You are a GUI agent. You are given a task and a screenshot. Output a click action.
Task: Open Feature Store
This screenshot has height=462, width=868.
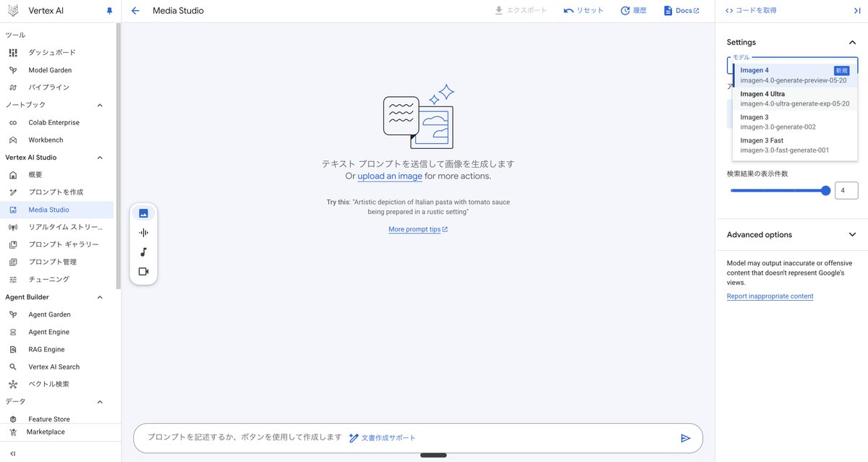click(58, 419)
